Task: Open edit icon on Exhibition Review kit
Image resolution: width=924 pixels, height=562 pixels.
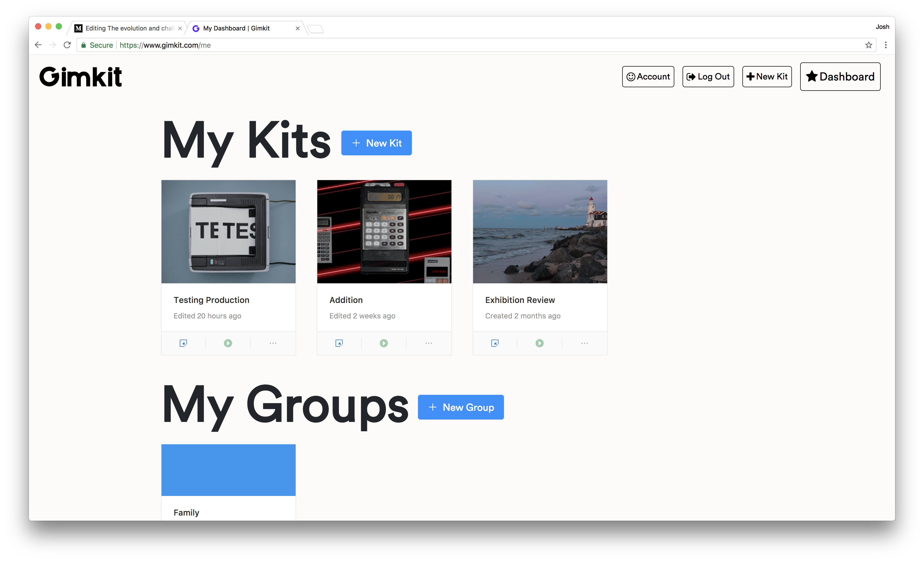Action: 495,343
